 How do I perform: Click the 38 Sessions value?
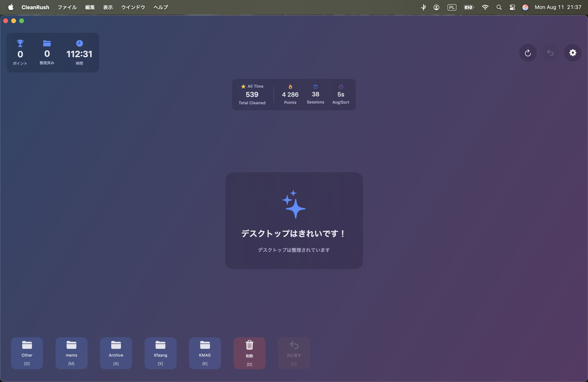[315, 94]
